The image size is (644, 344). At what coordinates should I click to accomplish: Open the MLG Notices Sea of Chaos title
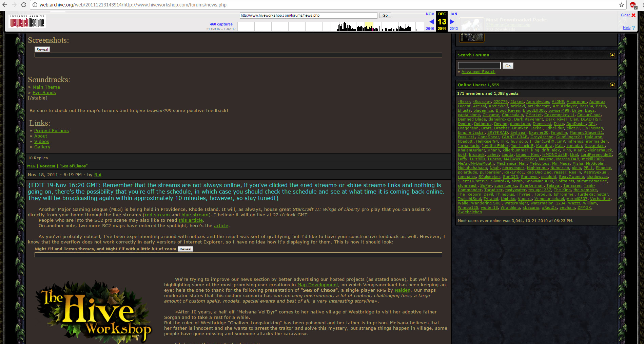(57, 166)
